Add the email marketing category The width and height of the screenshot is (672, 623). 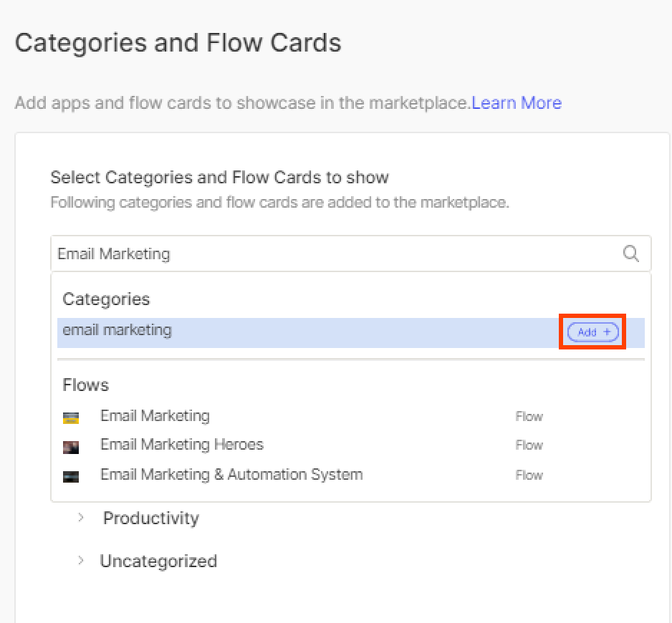click(x=593, y=332)
